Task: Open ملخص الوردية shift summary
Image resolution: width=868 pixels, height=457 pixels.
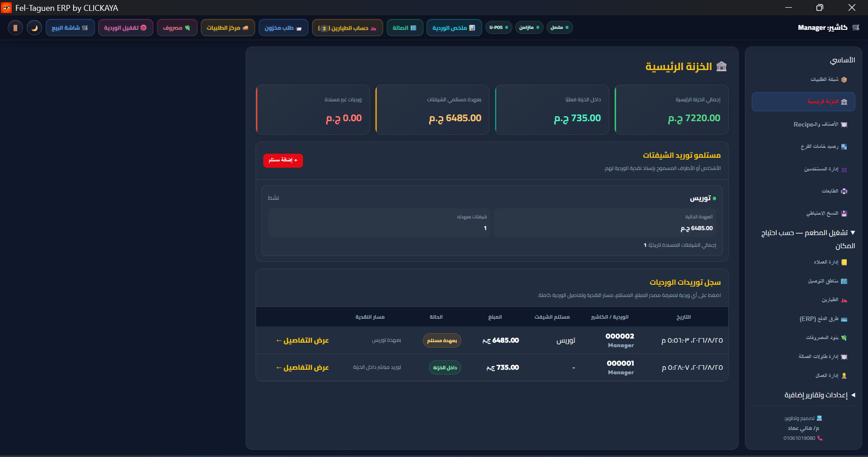Action: pos(454,28)
